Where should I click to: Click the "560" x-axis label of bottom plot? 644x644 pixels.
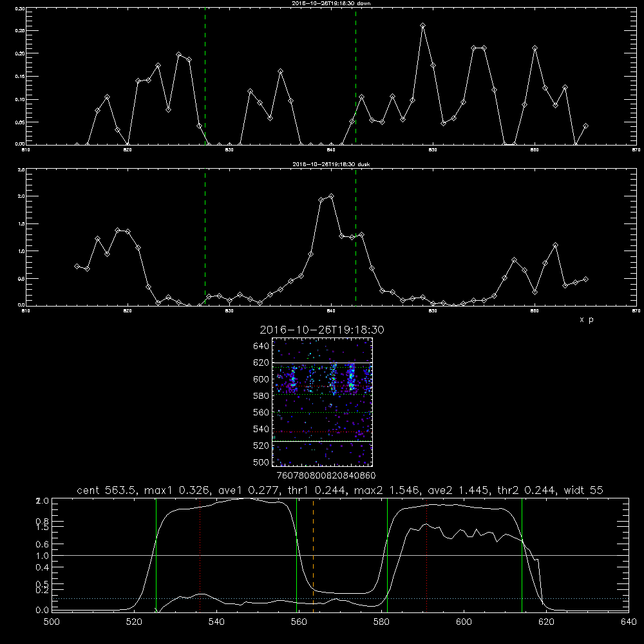click(x=299, y=622)
